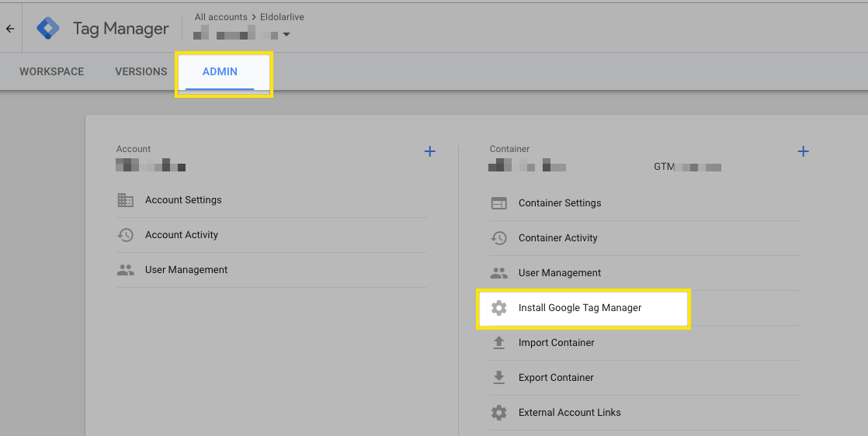Viewport: 868px width, 436px height.
Task: Open Account Settings
Action: click(x=271, y=200)
